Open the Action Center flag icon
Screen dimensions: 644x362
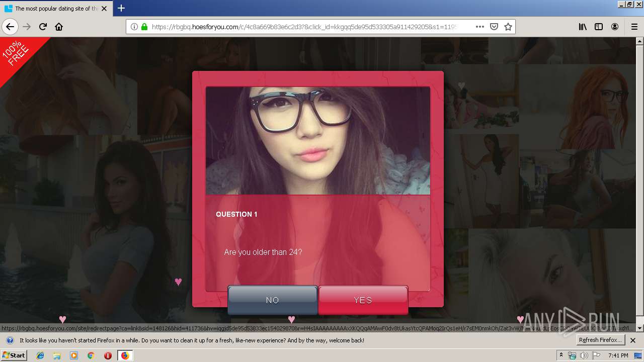596,355
